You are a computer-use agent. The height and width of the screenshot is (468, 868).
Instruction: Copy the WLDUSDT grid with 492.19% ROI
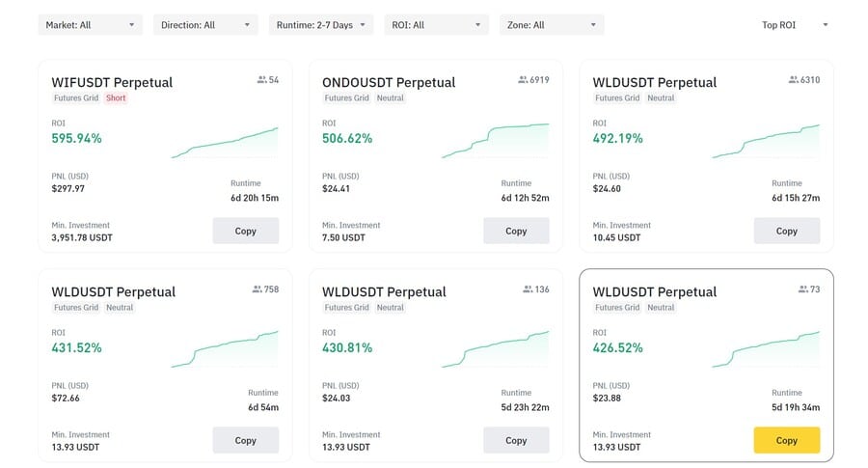point(787,231)
